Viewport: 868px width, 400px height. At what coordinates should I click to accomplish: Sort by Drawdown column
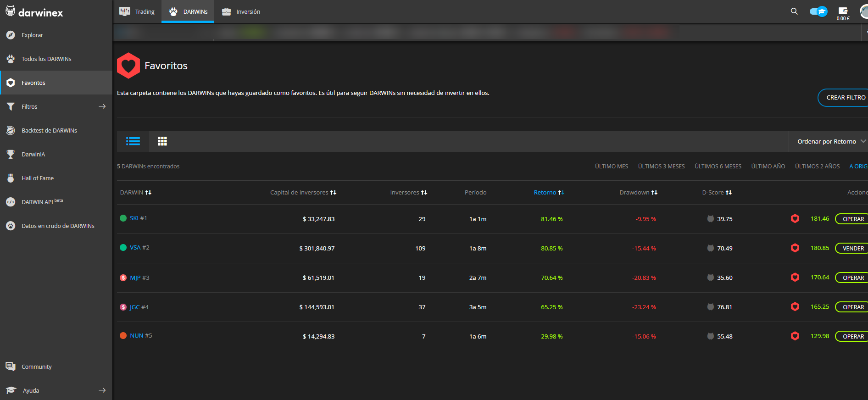pos(638,193)
